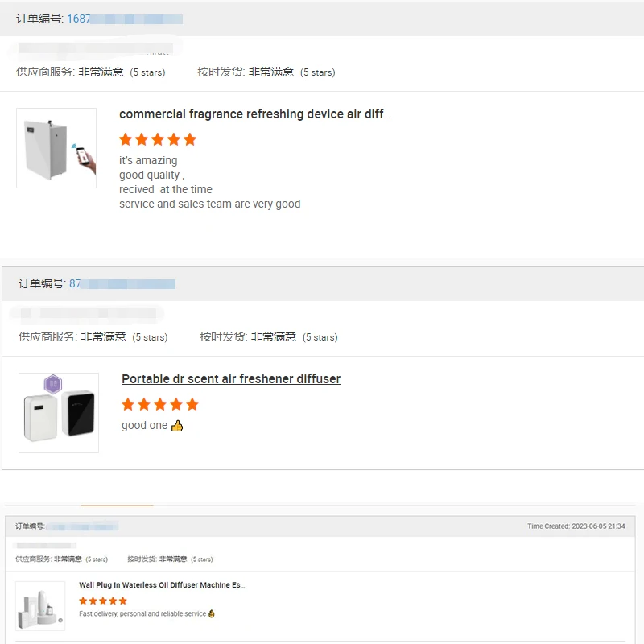Click the purple hexagon badge on diffuser thumbnail
The height and width of the screenshot is (644, 644).
tap(53, 384)
